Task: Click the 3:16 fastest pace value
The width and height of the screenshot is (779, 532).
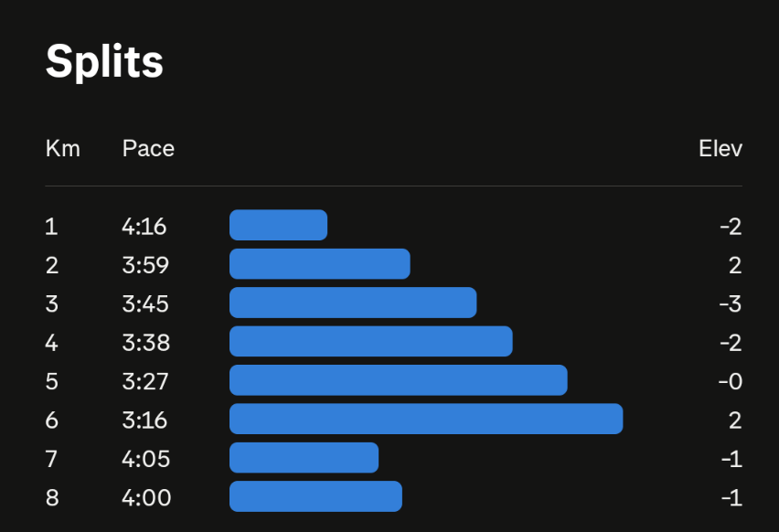Action: click(x=144, y=420)
